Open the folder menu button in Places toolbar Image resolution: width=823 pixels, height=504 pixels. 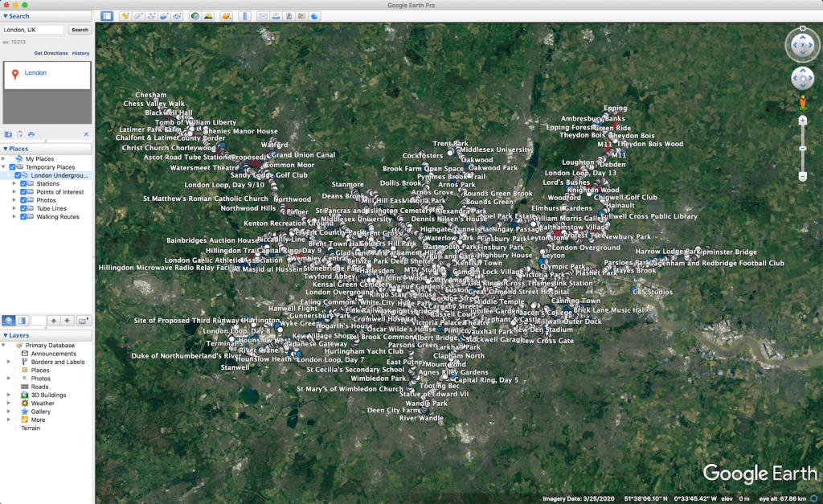pos(83,320)
